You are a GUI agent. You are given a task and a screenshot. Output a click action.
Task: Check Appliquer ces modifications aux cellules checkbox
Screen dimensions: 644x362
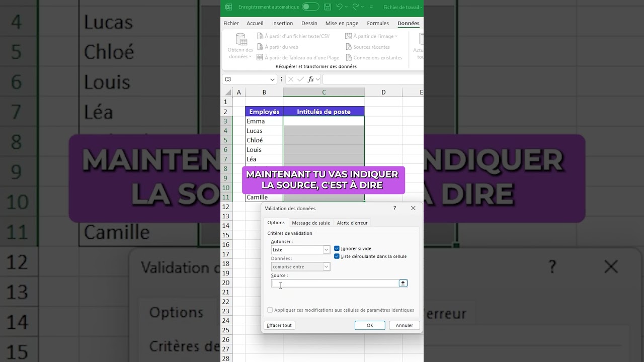click(x=270, y=310)
